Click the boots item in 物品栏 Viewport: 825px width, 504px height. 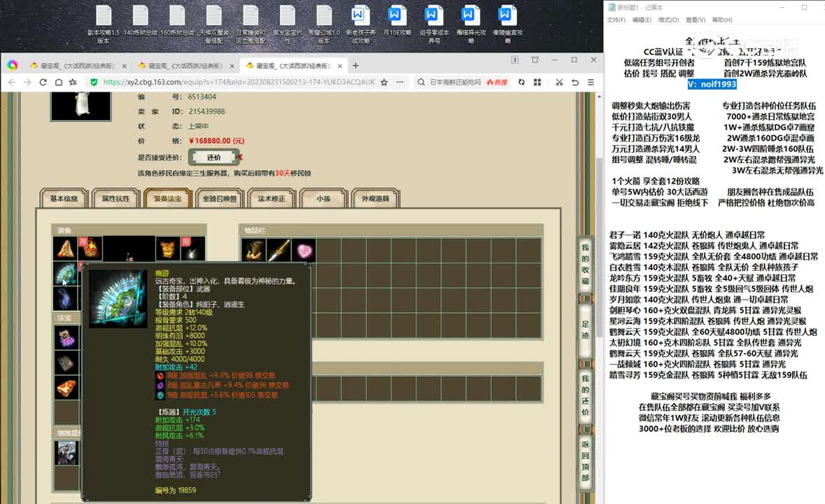(254, 250)
